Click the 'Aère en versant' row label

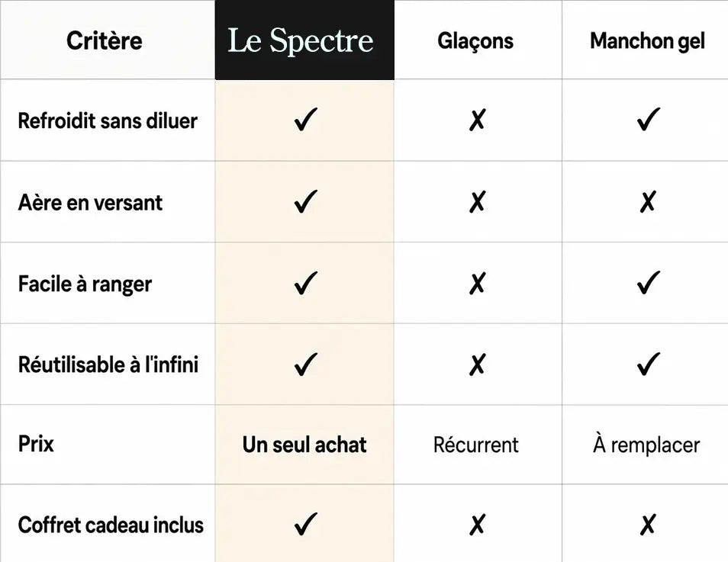point(90,203)
